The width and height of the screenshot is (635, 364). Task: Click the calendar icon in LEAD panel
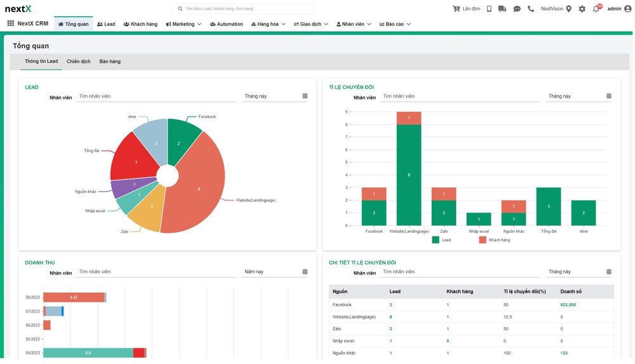[x=305, y=96]
